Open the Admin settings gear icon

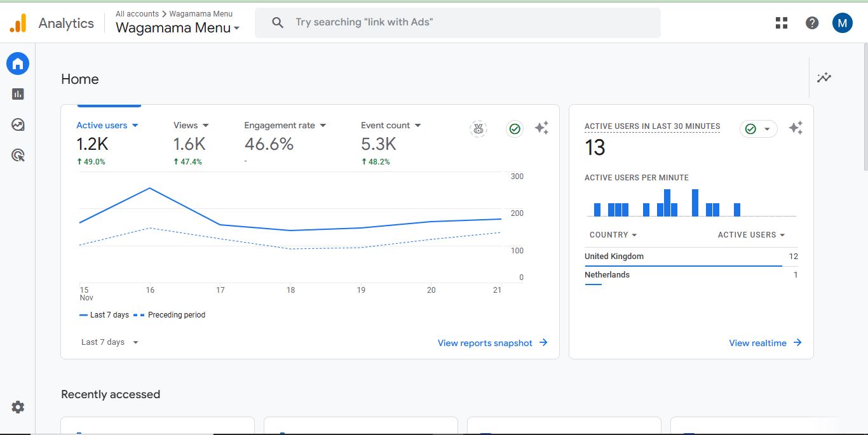(18, 407)
